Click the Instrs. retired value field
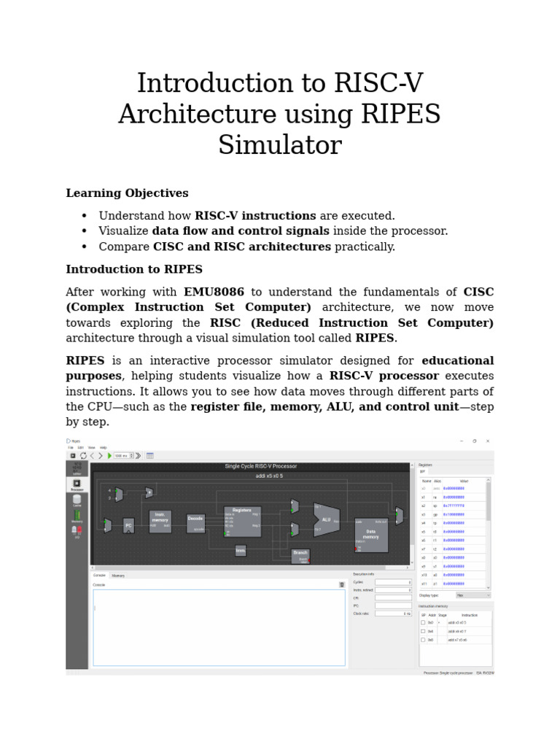The height and width of the screenshot is (747, 560). click(393, 590)
